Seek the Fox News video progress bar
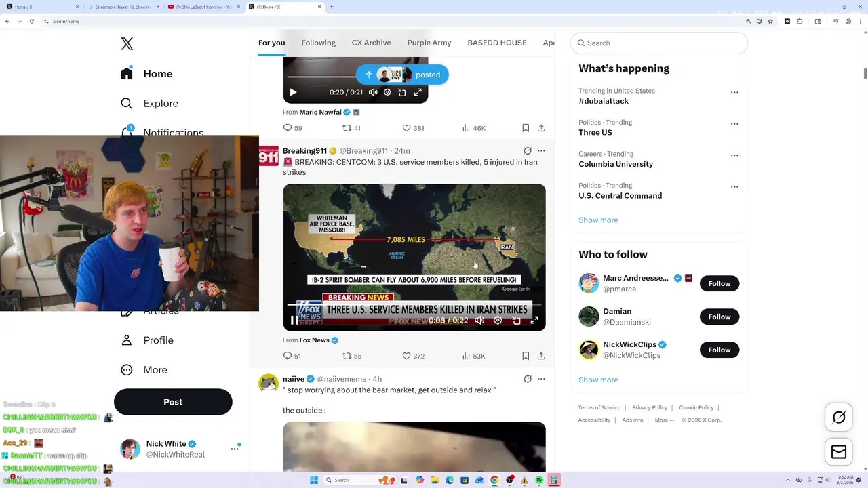 414,305
